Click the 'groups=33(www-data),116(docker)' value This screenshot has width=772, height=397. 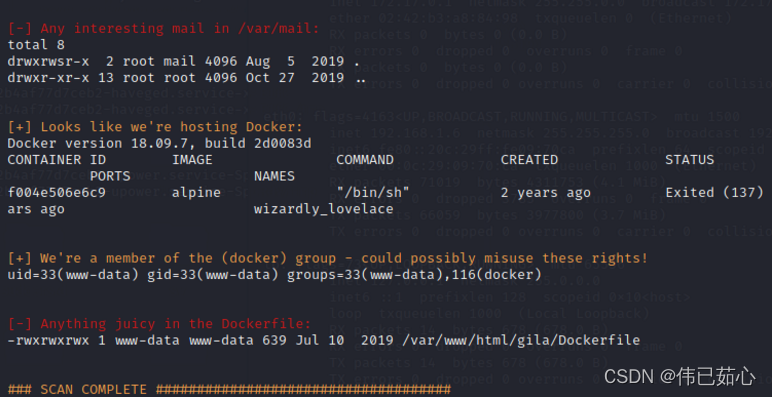pyautogui.click(x=414, y=275)
